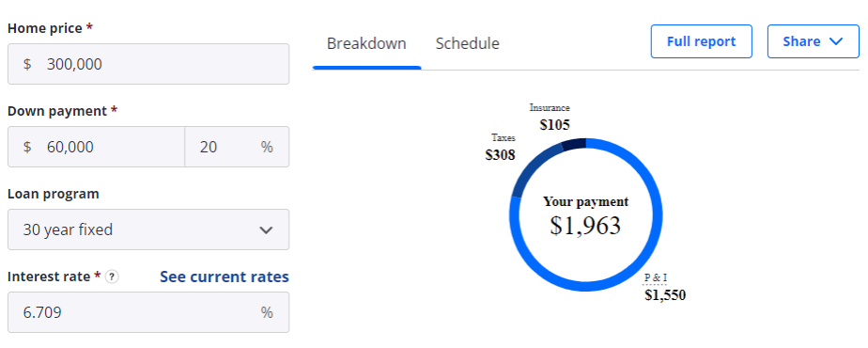Click the Taxes $308 label

click(501, 148)
